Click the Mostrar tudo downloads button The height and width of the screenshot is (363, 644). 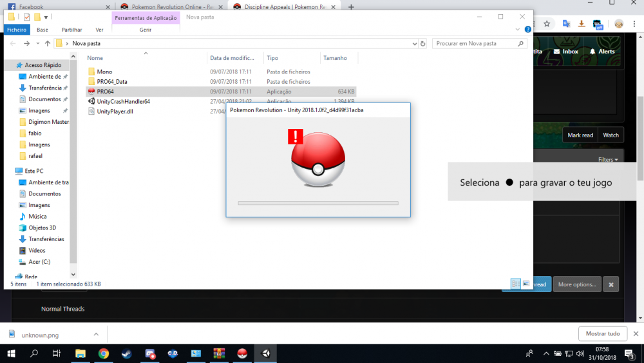tap(603, 334)
